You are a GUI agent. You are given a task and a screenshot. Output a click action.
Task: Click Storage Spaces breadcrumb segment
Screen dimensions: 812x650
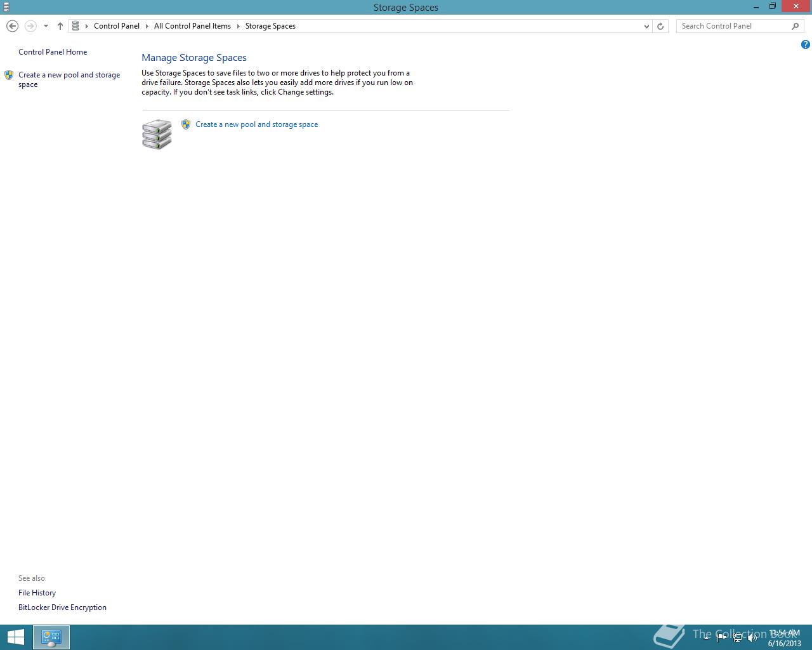(x=270, y=26)
